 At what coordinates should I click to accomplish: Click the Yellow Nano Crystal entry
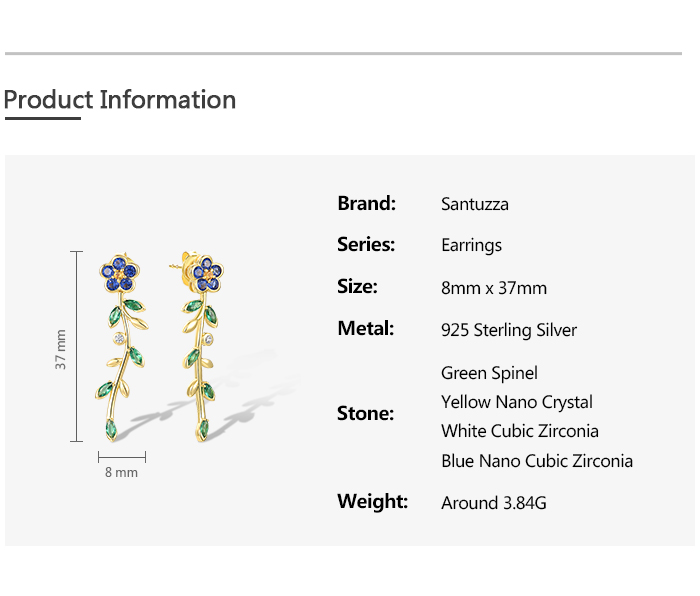[517, 402]
